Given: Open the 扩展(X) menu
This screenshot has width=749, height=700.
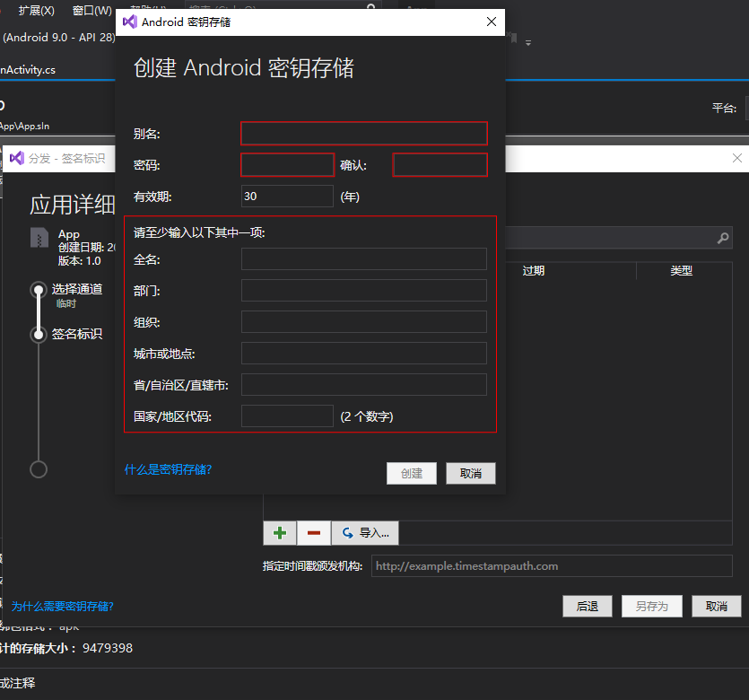Looking at the screenshot, I should pyautogui.click(x=35, y=11).
